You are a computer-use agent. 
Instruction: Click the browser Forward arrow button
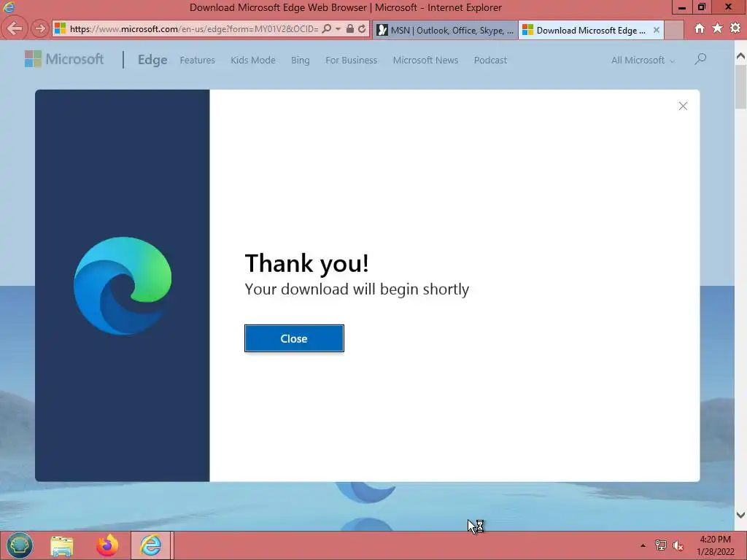pos(40,29)
